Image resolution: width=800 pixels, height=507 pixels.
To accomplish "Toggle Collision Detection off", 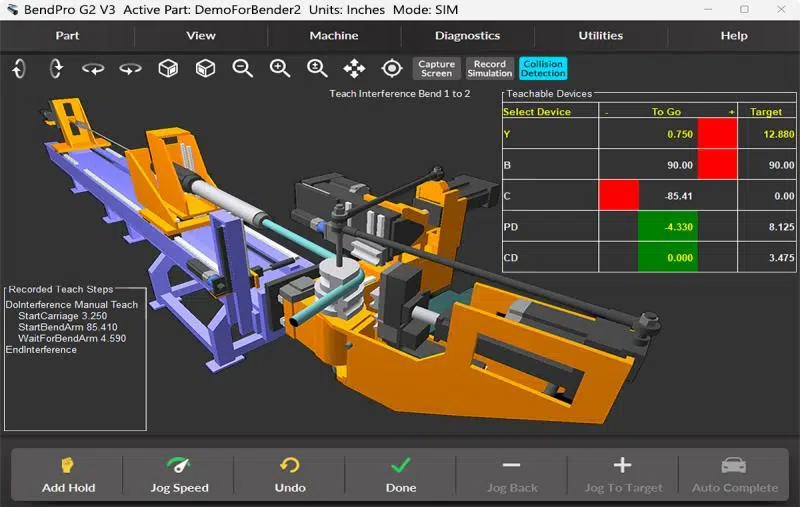I will pyautogui.click(x=543, y=68).
